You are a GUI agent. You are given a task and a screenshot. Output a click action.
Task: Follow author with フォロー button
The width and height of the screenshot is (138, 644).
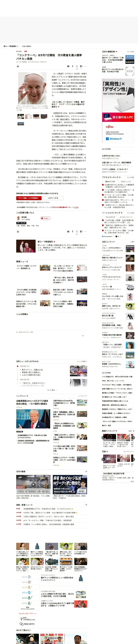tap(45, 218)
